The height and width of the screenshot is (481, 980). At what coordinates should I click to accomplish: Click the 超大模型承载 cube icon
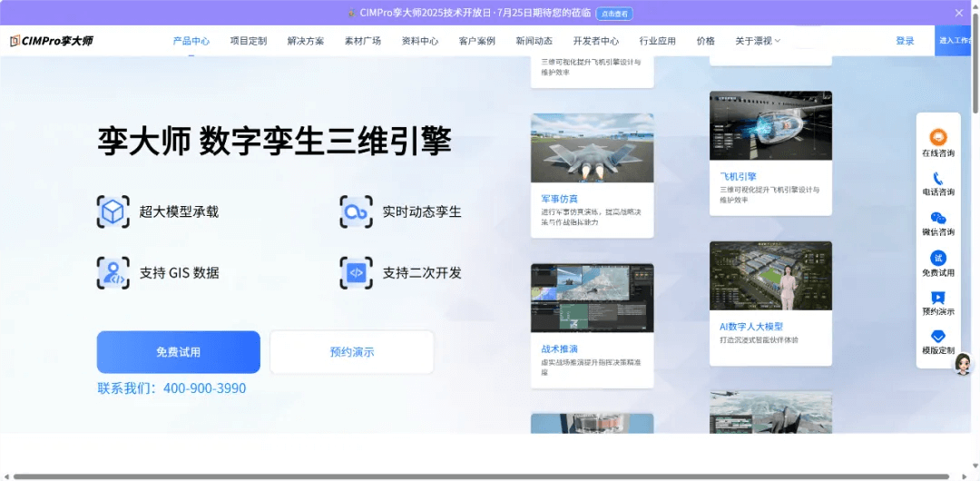113,211
